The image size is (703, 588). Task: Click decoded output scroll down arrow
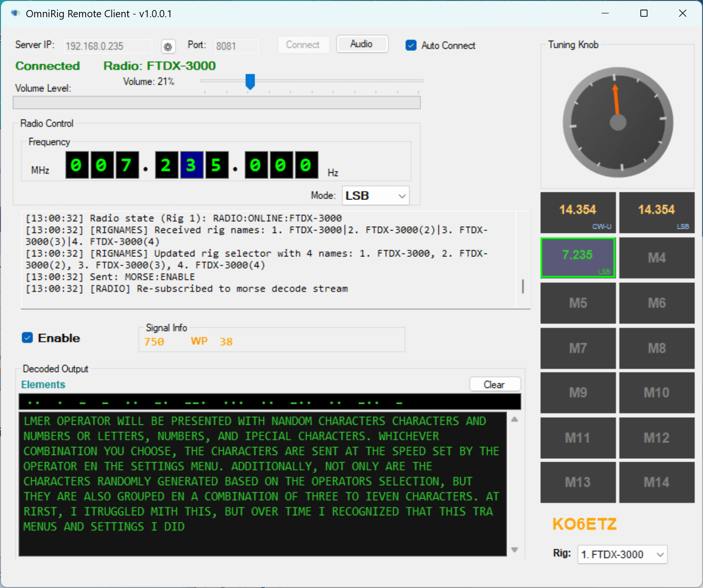[514, 550]
